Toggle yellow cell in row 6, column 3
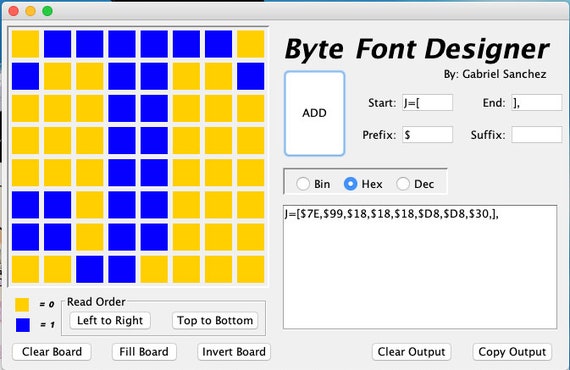The image size is (570, 370). click(90, 205)
